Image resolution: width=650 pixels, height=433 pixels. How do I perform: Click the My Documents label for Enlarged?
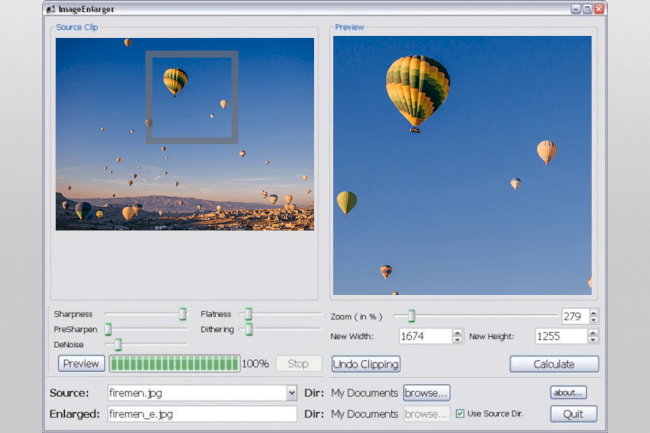[364, 414]
